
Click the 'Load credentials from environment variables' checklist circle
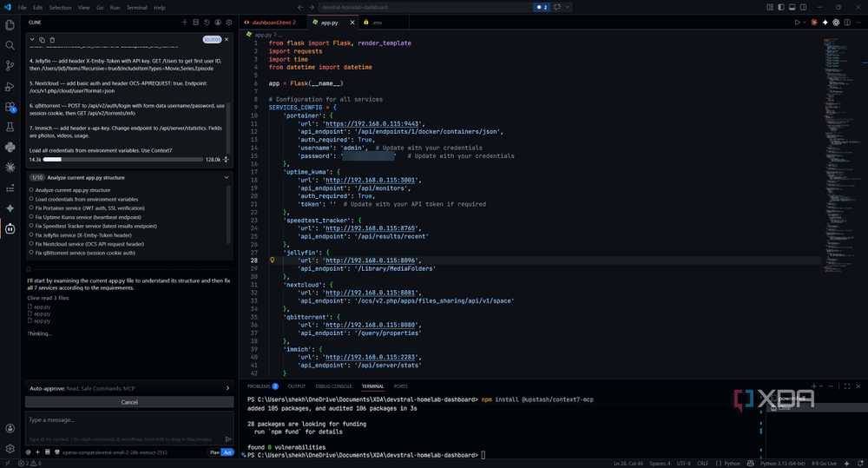coord(31,199)
